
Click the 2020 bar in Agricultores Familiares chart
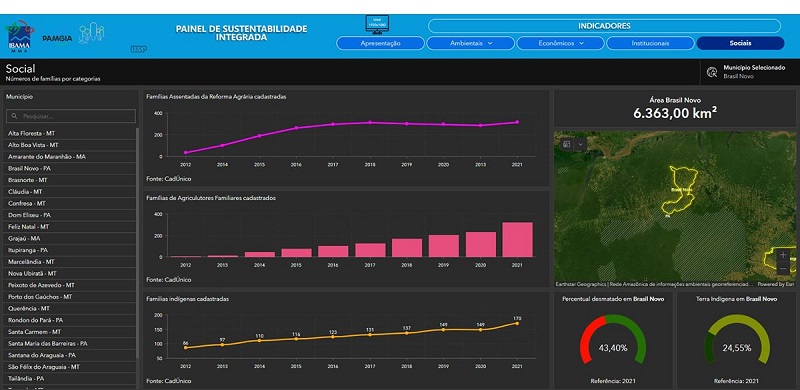[x=481, y=245]
